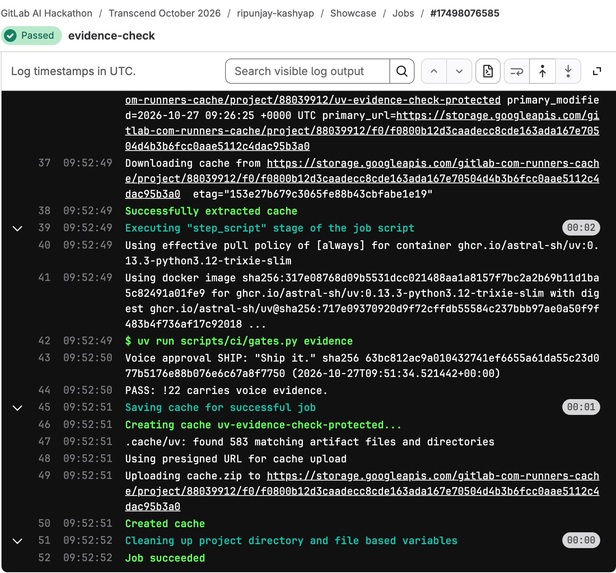Go to previous search result arrow
The image size is (616, 573).
[x=434, y=71]
